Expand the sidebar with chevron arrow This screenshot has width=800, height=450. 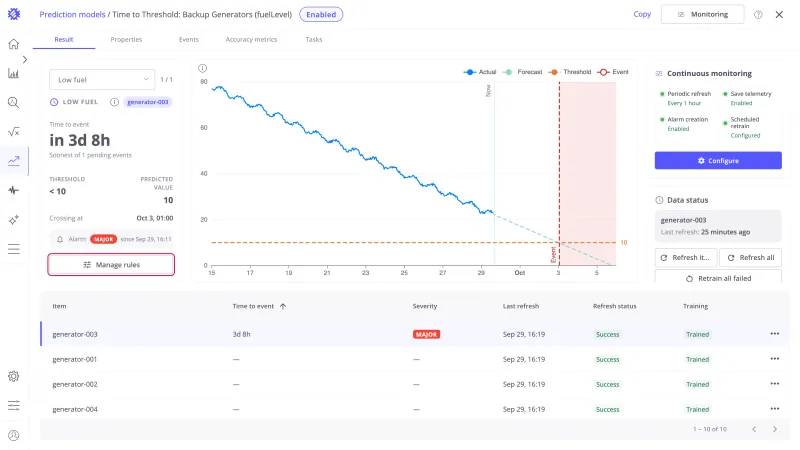pyautogui.click(x=24, y=60)
